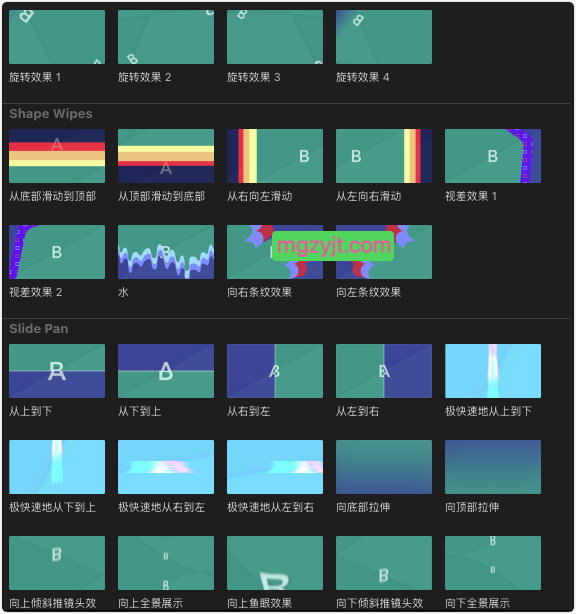Choose the 向下倾斜推镜头效 transition thumbnail
The width and height of the screenshot is (576, 614).
384,563
